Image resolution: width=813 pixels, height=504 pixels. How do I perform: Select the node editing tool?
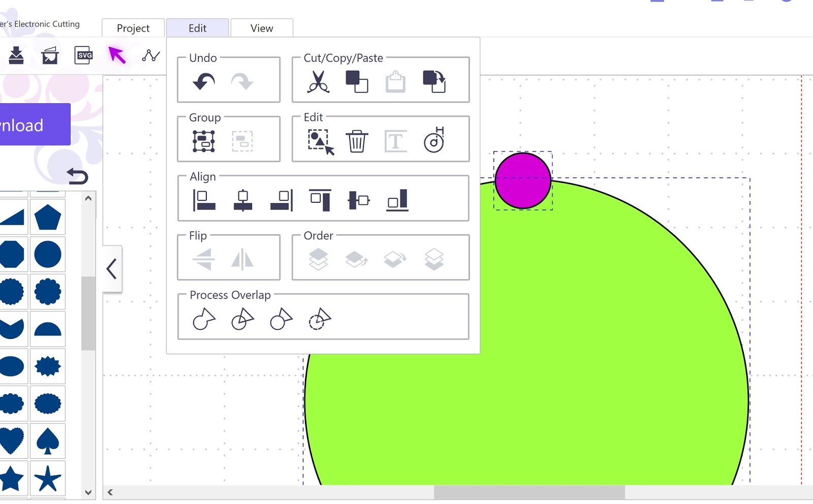(150, 56)
